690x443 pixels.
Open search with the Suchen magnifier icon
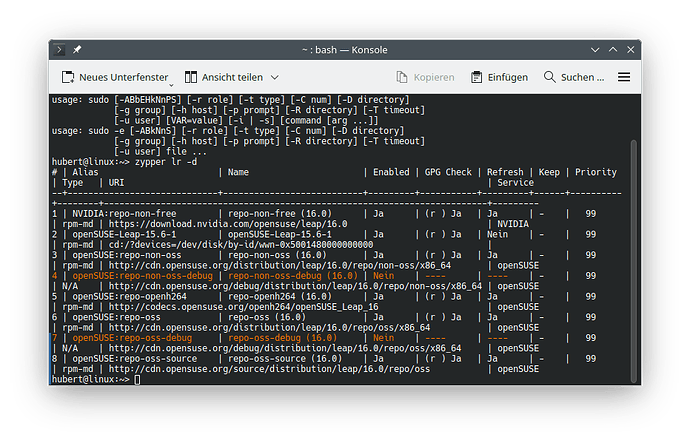click(550, 77)
